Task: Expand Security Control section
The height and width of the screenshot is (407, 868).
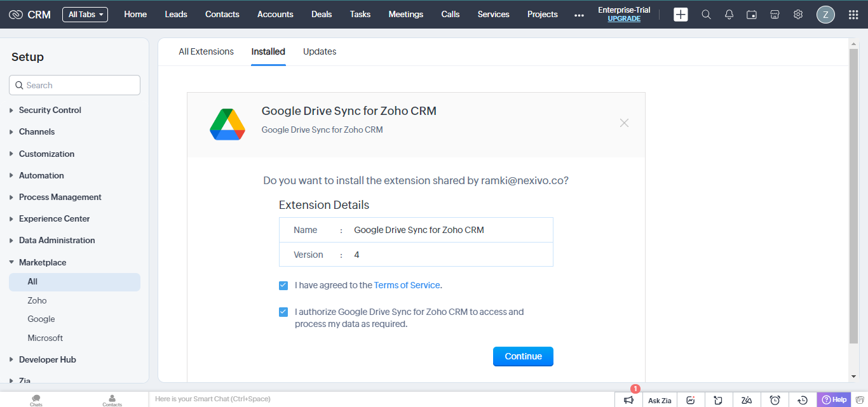Action: pyautogui.click(x=50, y=110)
